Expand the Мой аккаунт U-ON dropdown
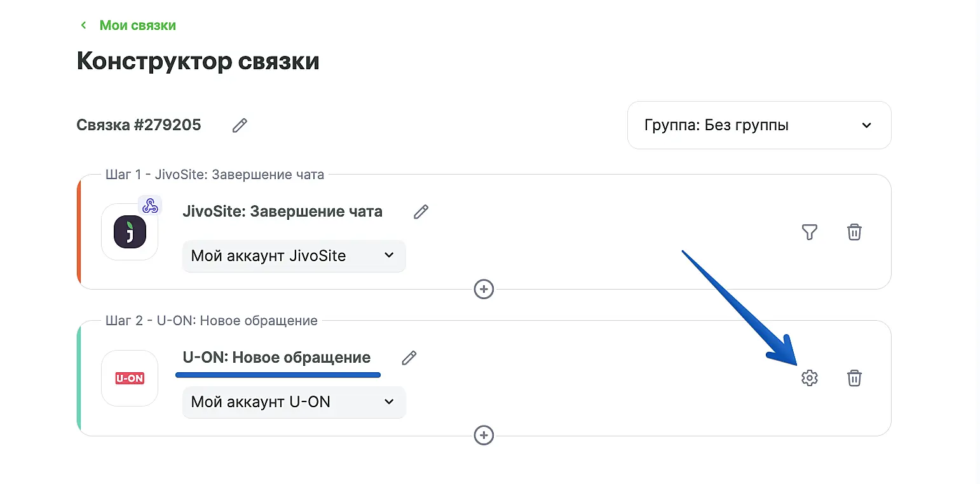Image resolution: width=980 pixels, height=484 pixels. click(294, 402)
